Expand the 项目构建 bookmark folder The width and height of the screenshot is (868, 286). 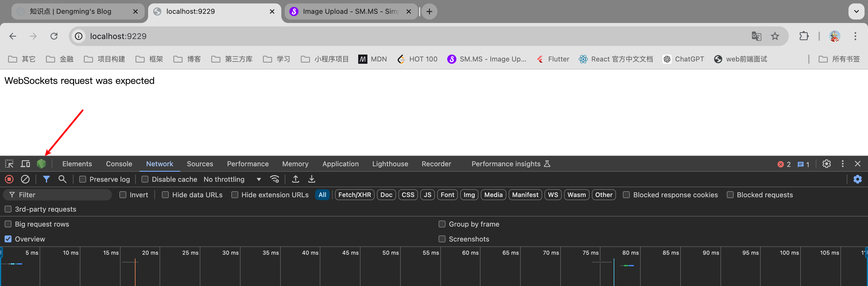(104, 59)
